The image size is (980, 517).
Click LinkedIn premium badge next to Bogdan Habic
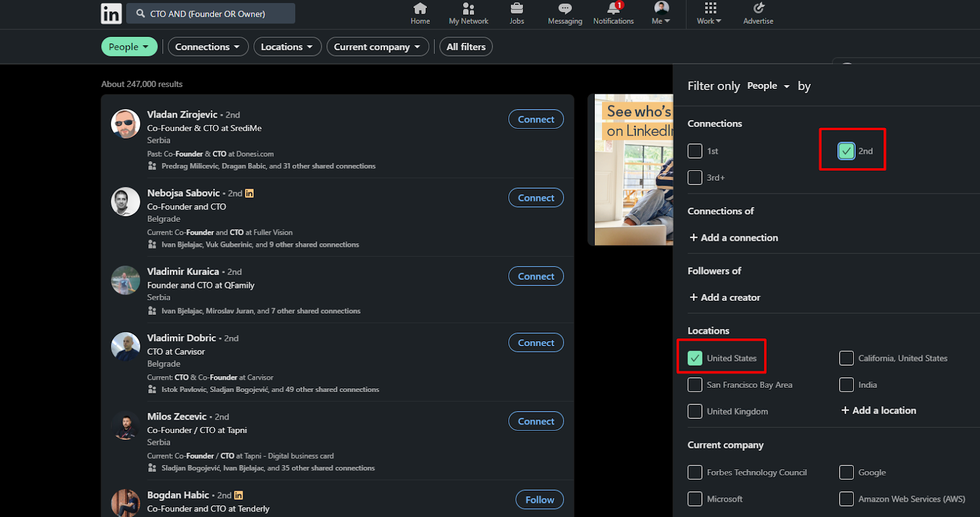[239, 496]
